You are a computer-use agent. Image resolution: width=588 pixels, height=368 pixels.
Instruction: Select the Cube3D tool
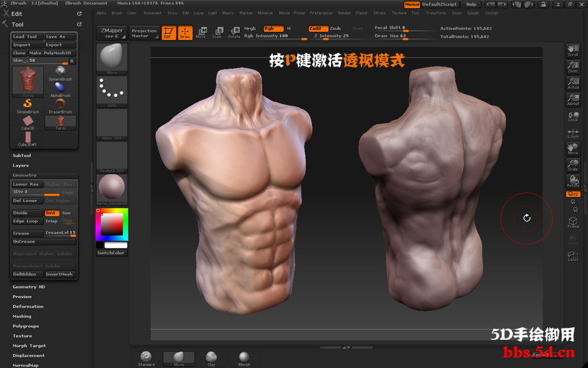(x=28, y=123)
